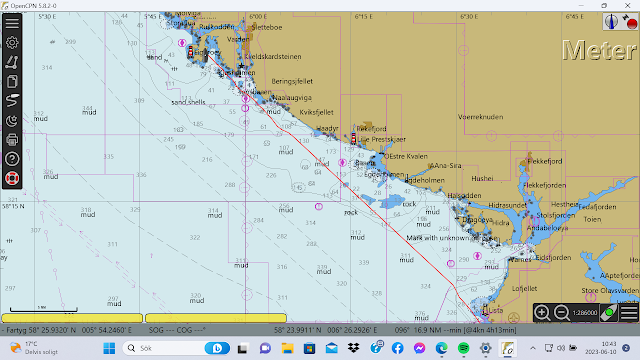Click the Eigeroey lighthouse symbol
Screen dimensions: 640x360
click(x=190, y=51)
